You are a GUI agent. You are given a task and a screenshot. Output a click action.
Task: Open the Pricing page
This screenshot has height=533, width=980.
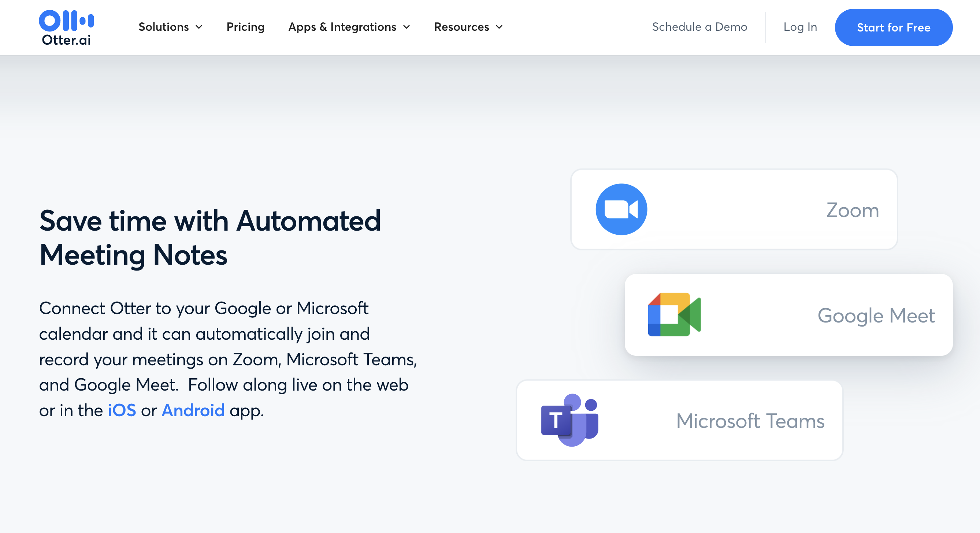245,27
